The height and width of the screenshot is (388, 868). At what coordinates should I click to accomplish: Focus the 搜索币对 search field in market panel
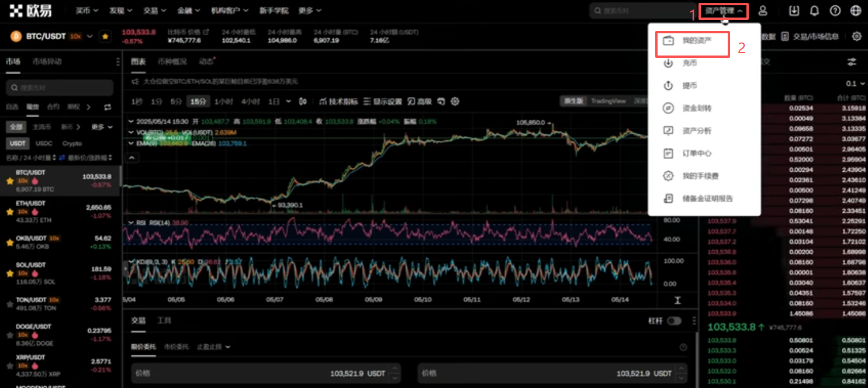pos(60,88)
